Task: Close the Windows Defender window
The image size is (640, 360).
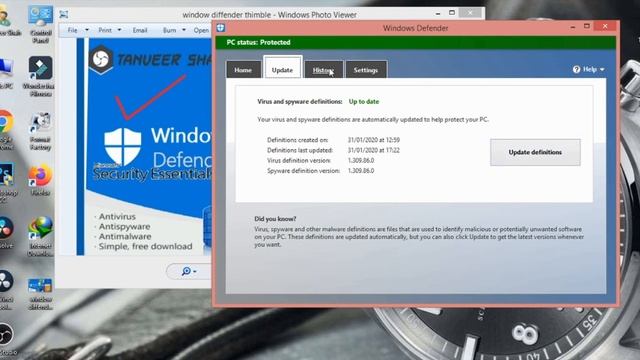Action: (605, 27)
